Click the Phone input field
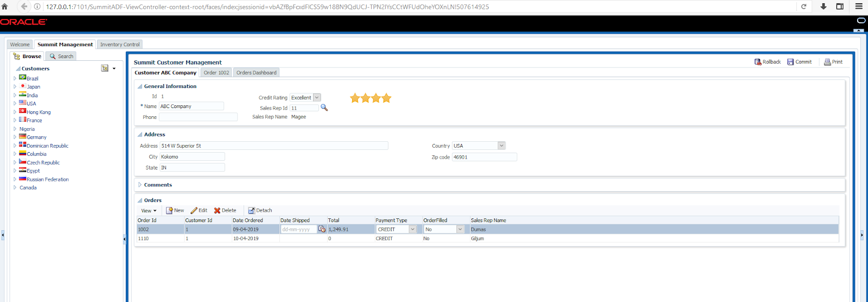This screenshot has width=868, height=302. (198, 117)
